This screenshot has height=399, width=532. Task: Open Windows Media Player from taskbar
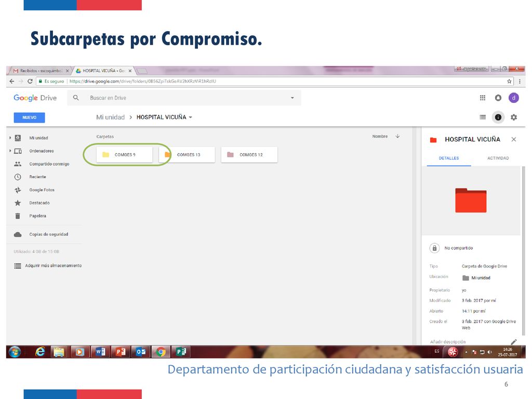pos(79,352)
